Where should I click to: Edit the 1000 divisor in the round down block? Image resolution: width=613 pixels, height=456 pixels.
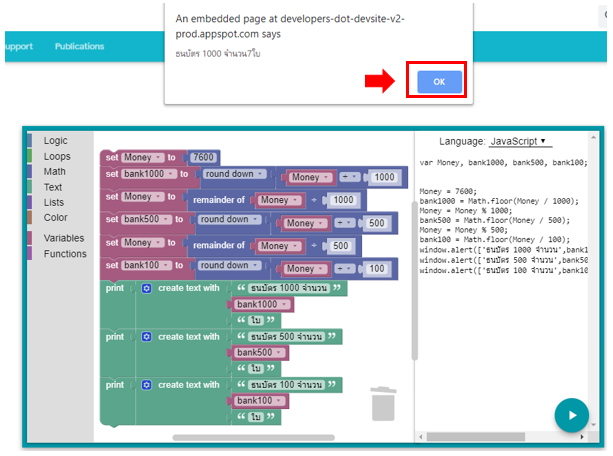(x=384, y=177)
